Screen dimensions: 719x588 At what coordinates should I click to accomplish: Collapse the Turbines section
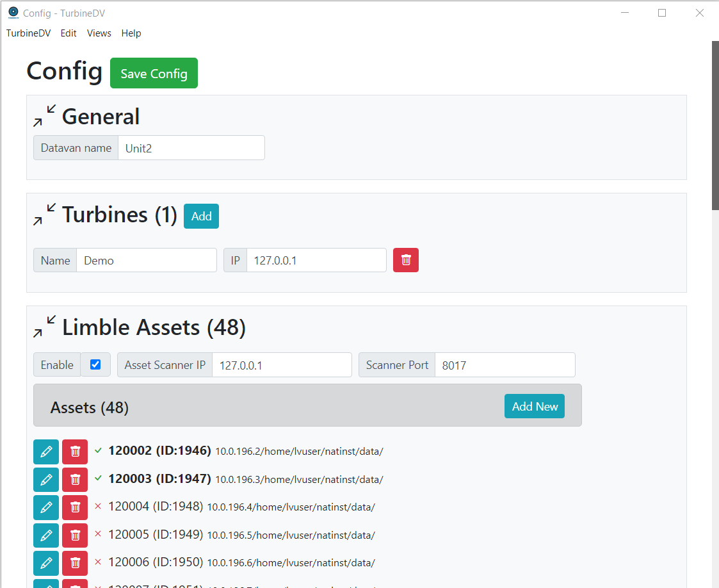pos(44,214)
